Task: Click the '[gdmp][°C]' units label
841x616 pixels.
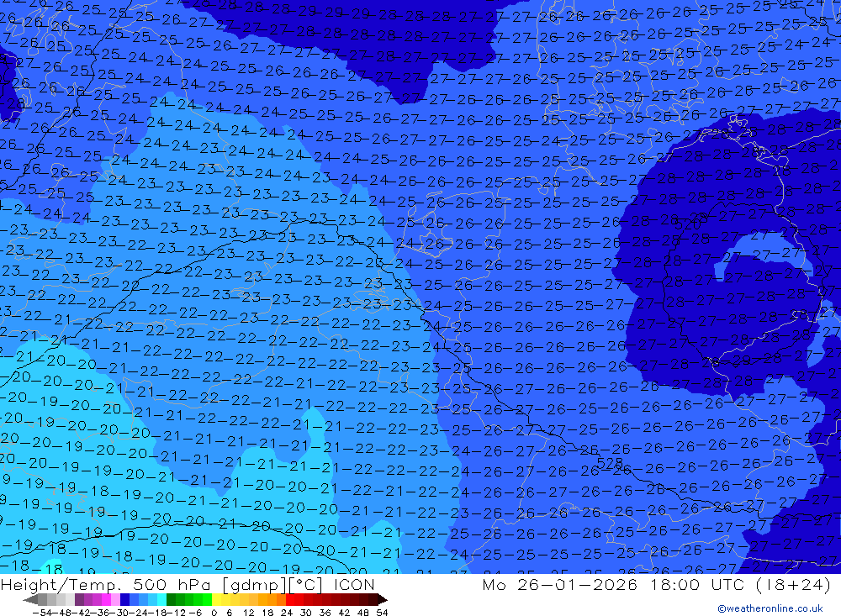Action: click(274, 584)
